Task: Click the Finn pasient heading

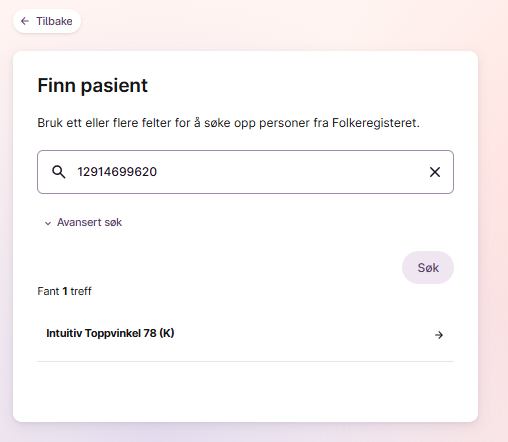Action: coord(92,86)
